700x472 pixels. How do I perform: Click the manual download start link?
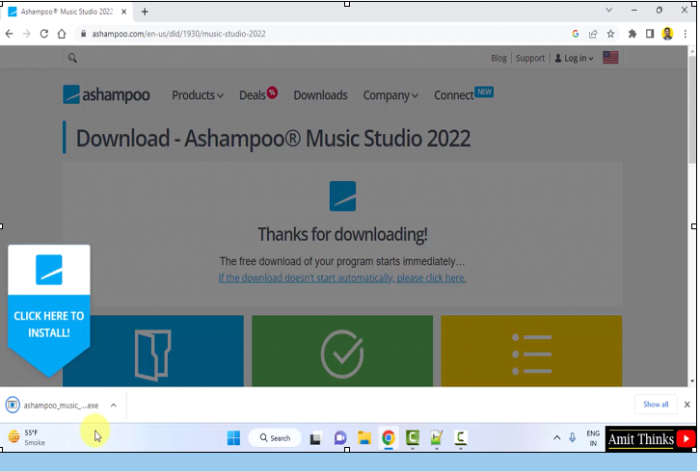342,278
